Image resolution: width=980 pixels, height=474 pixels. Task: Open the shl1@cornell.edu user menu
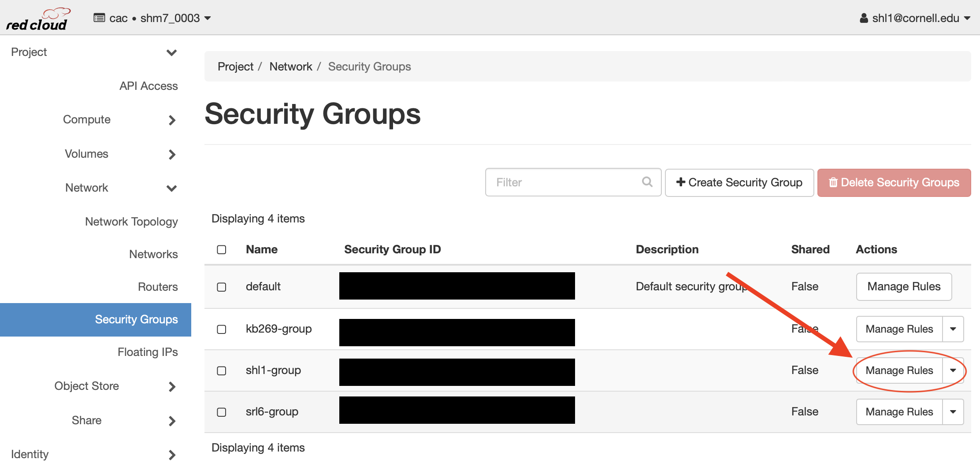tap(915, 18)
